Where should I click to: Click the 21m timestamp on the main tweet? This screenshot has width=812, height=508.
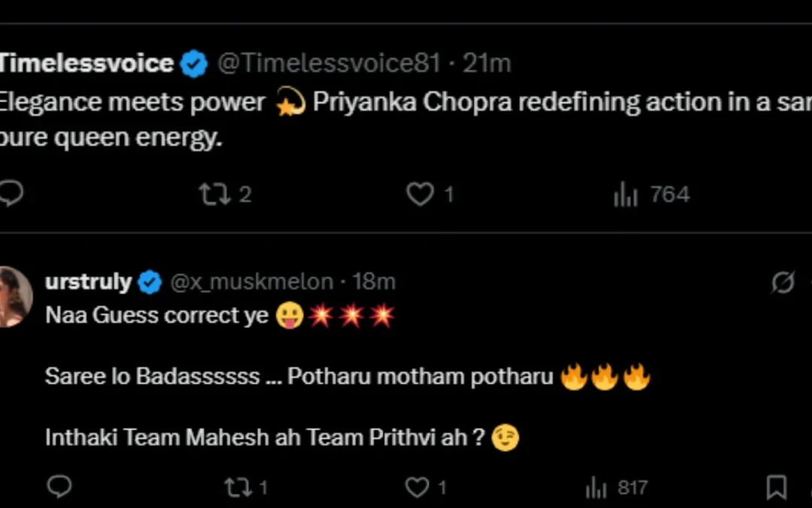489,63
